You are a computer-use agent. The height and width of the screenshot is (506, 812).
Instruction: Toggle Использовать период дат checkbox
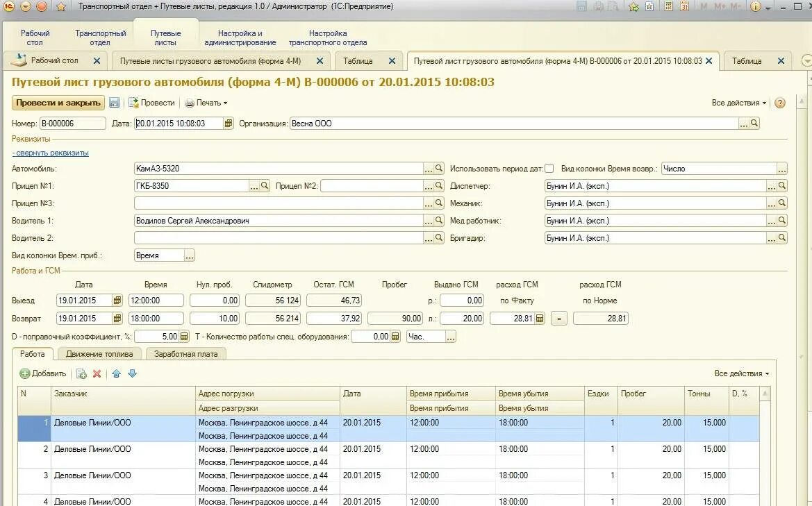tap(549, 168)
